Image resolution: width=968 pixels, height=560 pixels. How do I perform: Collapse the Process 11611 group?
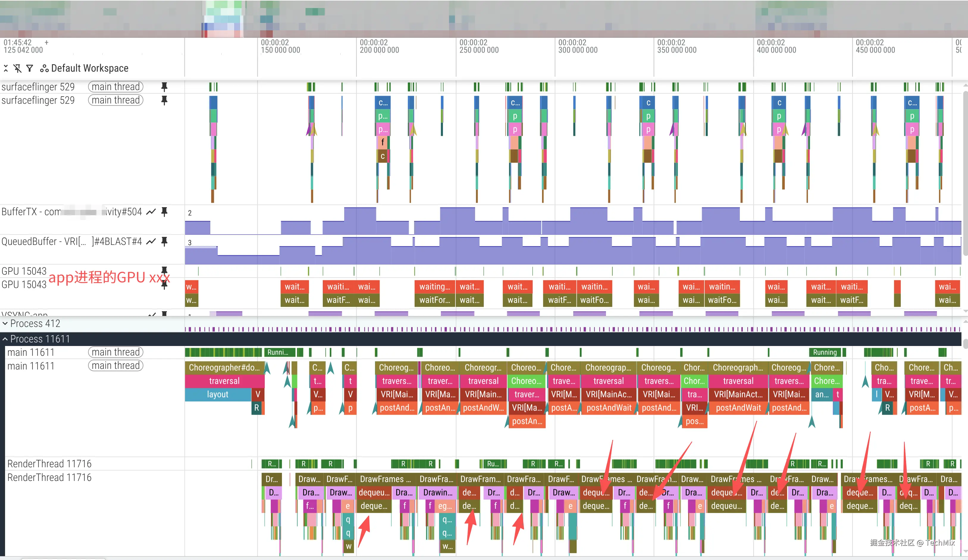click(5, 339)
